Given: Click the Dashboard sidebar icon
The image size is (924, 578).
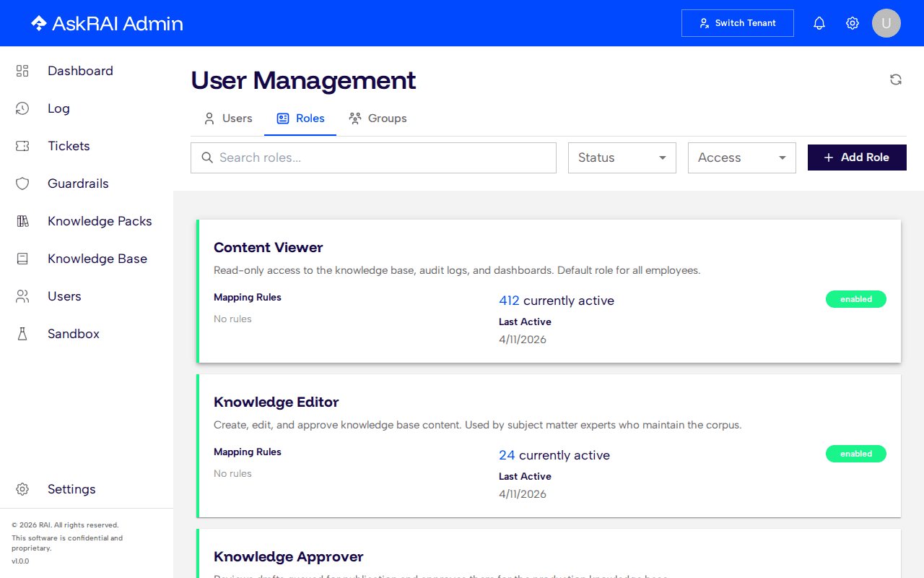Looking at the screenshot, I should pyautogui.click(x=22, y=71).
